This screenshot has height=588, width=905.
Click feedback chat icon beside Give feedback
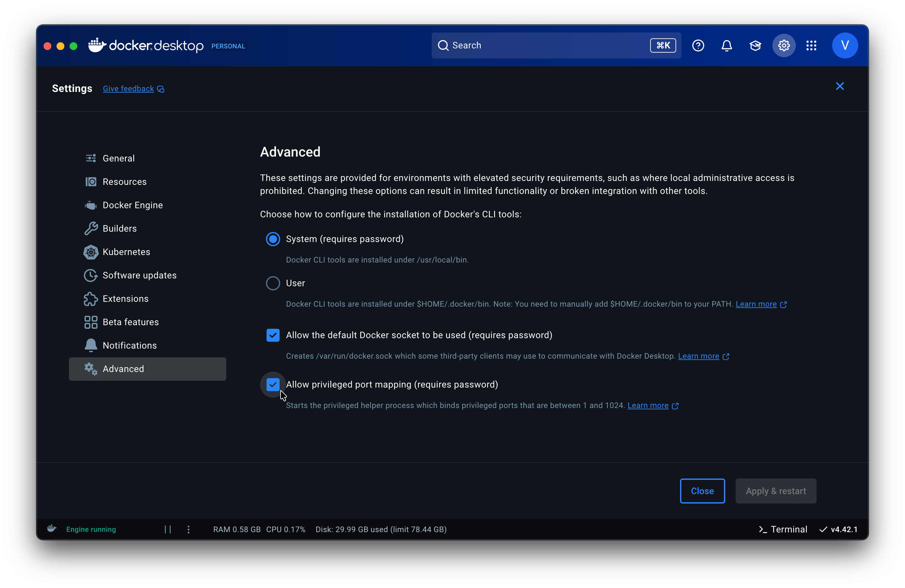click(161, 89)
